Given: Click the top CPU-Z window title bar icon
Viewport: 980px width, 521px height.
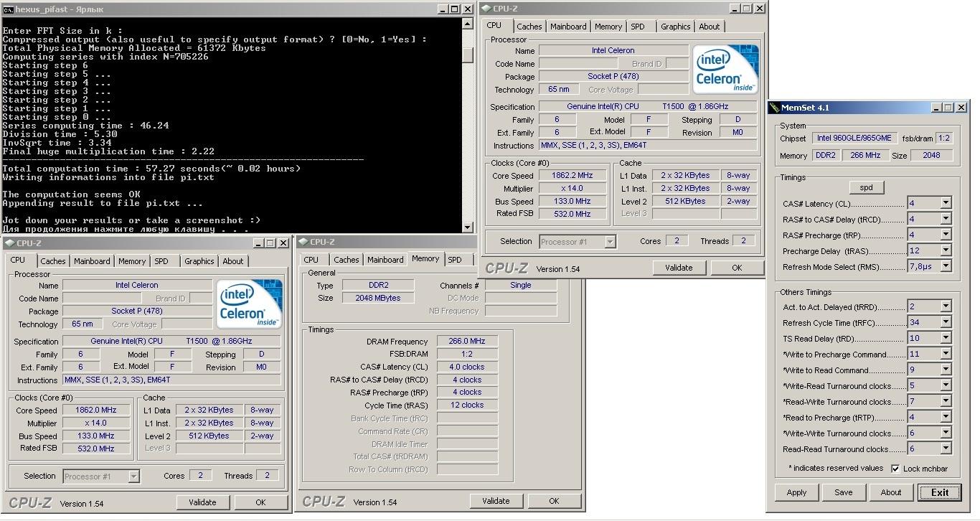Looking at the screenshot, I should coord(486,9).
